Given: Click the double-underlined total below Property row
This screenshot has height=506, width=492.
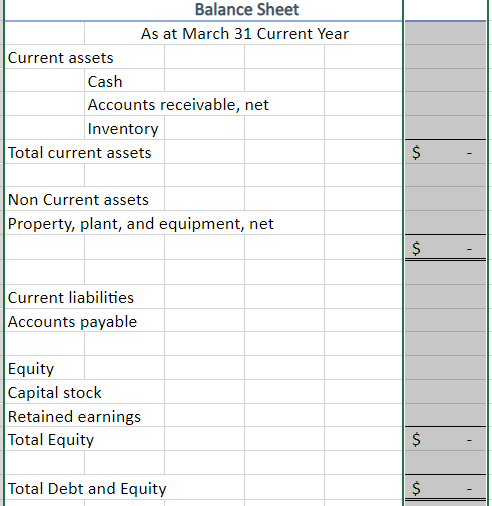Looking at the screenshot, I should (445, 247).
